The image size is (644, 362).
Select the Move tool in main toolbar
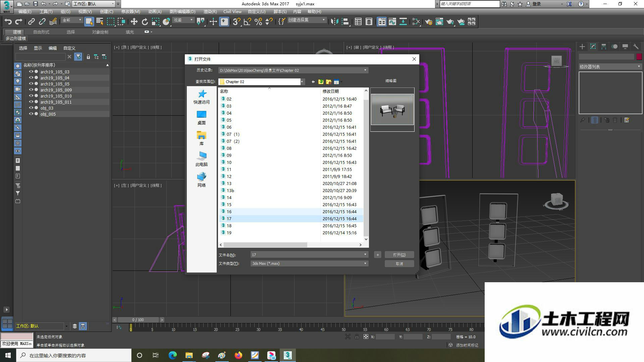pyautogui.click(x=134, y=22)
